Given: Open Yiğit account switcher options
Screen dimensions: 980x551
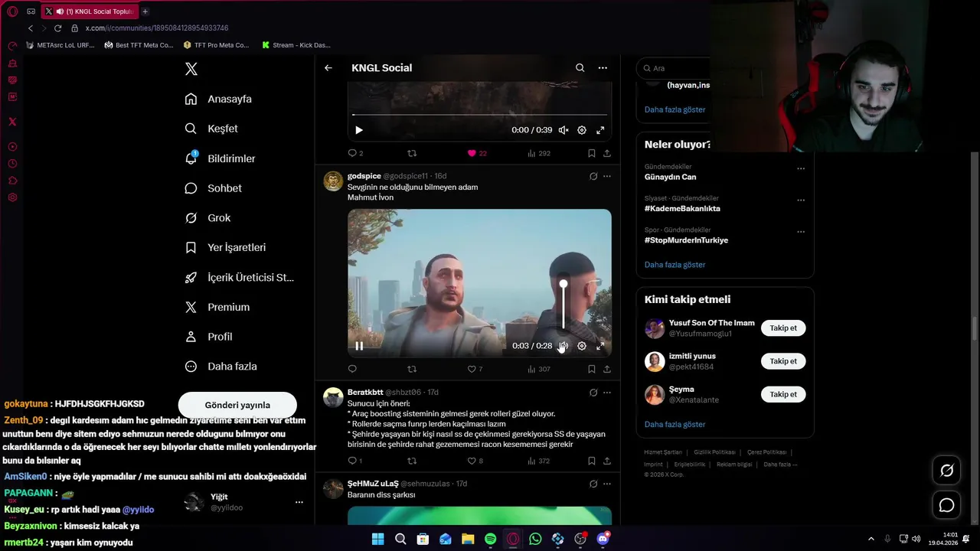Looking at the screenshot, I should (299, 502).
